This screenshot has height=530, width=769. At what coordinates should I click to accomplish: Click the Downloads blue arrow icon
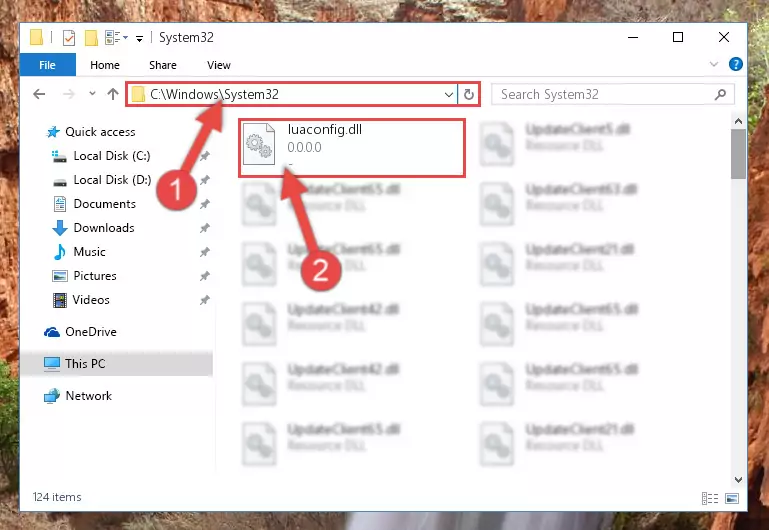[x=60, y=228]
